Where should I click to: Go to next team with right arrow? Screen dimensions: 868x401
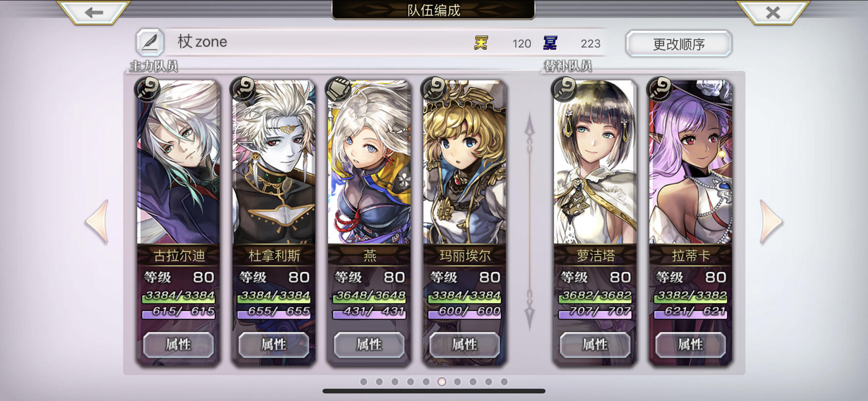tap(771, 221)
